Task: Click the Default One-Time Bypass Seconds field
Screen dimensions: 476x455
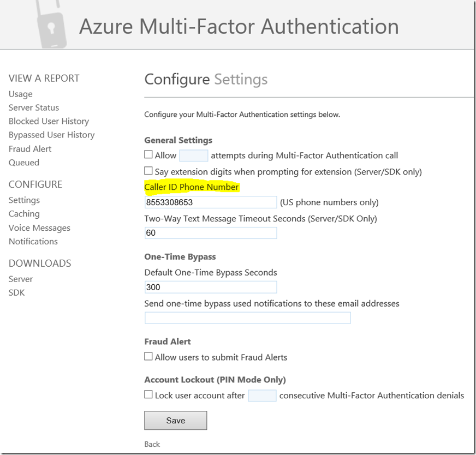Action: point(211,287)
